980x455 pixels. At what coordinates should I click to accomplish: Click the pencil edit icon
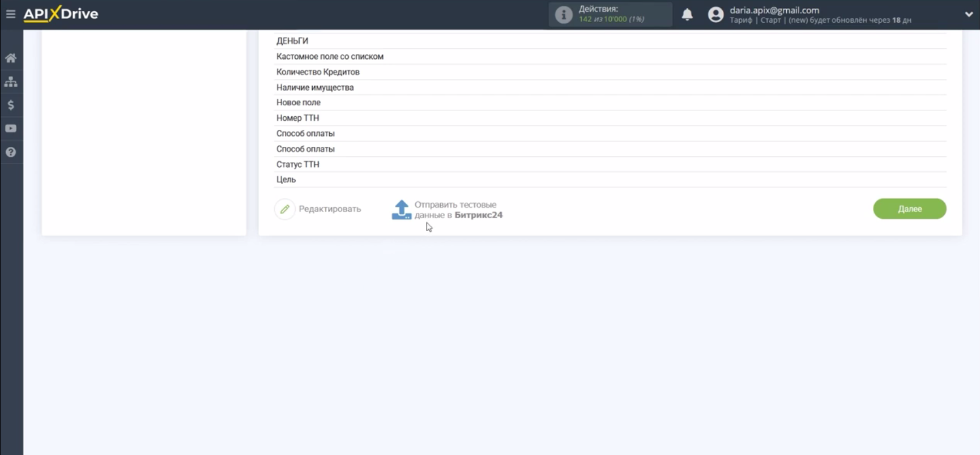pos(285,209)
